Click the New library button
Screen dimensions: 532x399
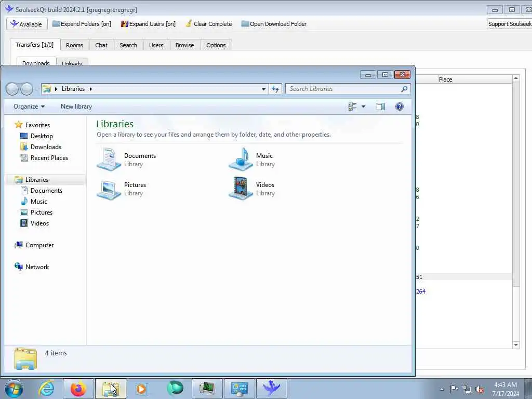click(x=76, y=107)
